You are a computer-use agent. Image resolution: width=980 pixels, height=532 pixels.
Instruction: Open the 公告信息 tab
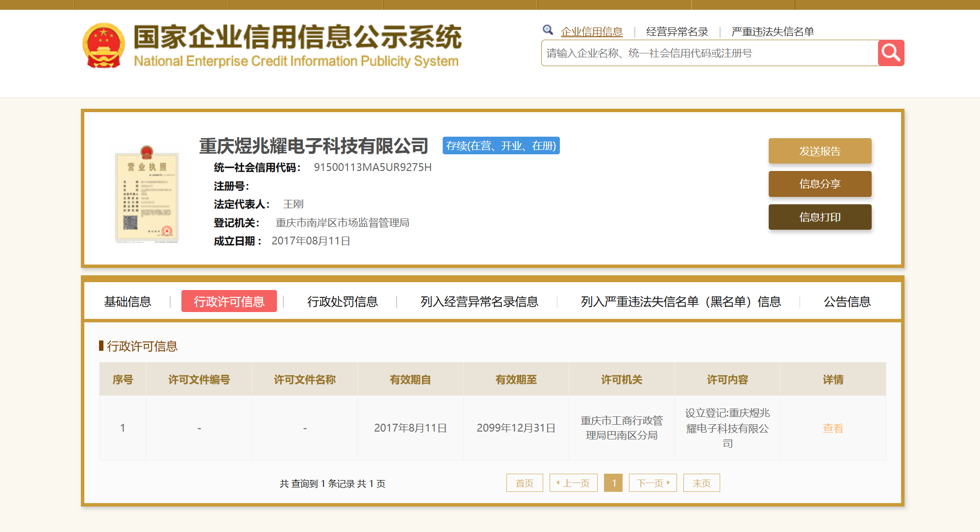point(847,301)
